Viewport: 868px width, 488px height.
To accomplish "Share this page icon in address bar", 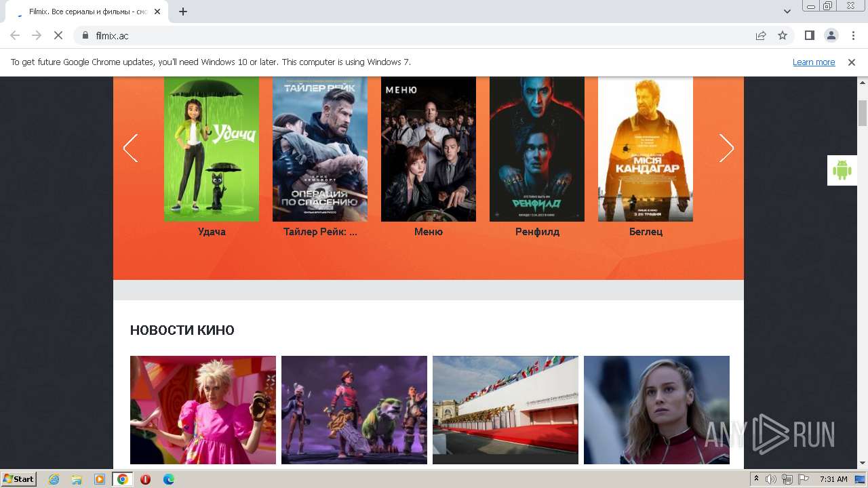I will pos(761,35).
